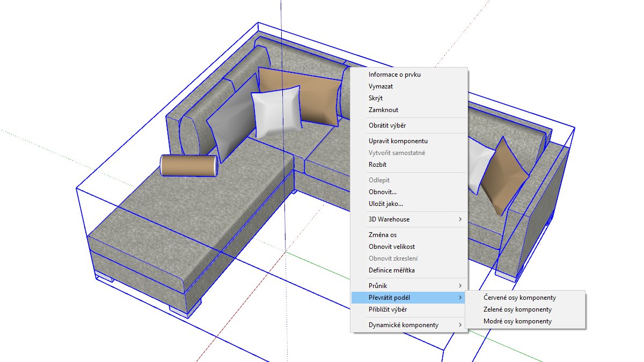Choose Změna os menu entry
This screenshot has height=362, width=644.
(383, 235)
